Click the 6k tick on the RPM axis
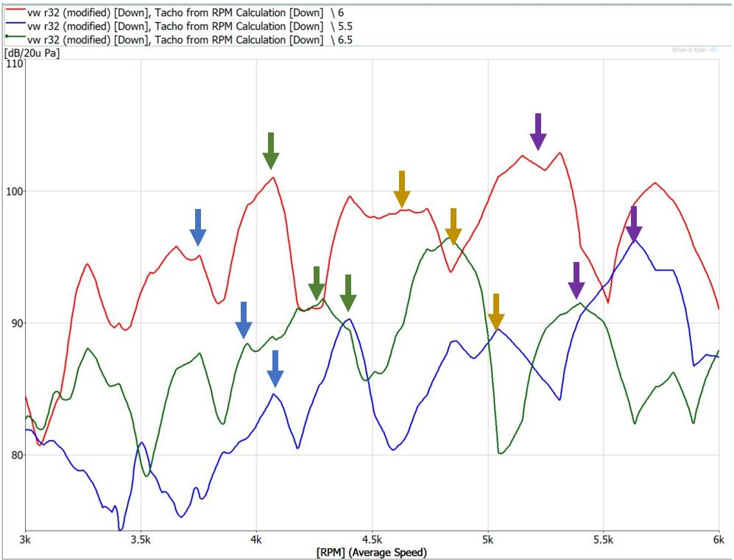 [719, 539]
